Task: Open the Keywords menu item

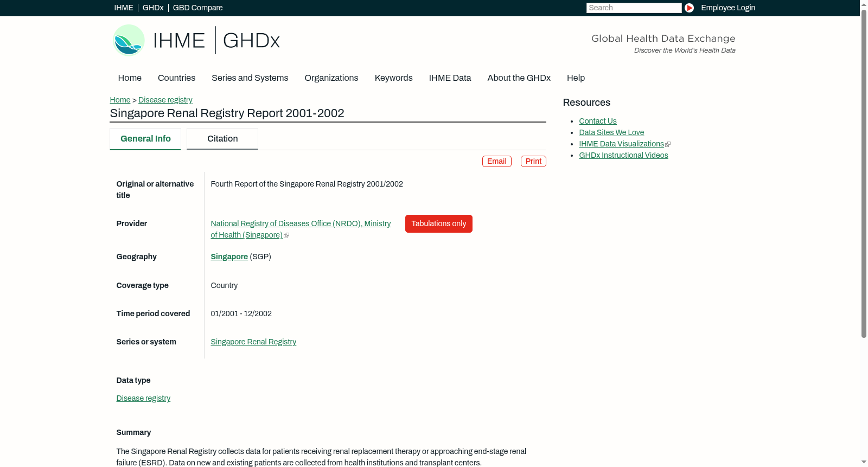Action: coord(393,78)
